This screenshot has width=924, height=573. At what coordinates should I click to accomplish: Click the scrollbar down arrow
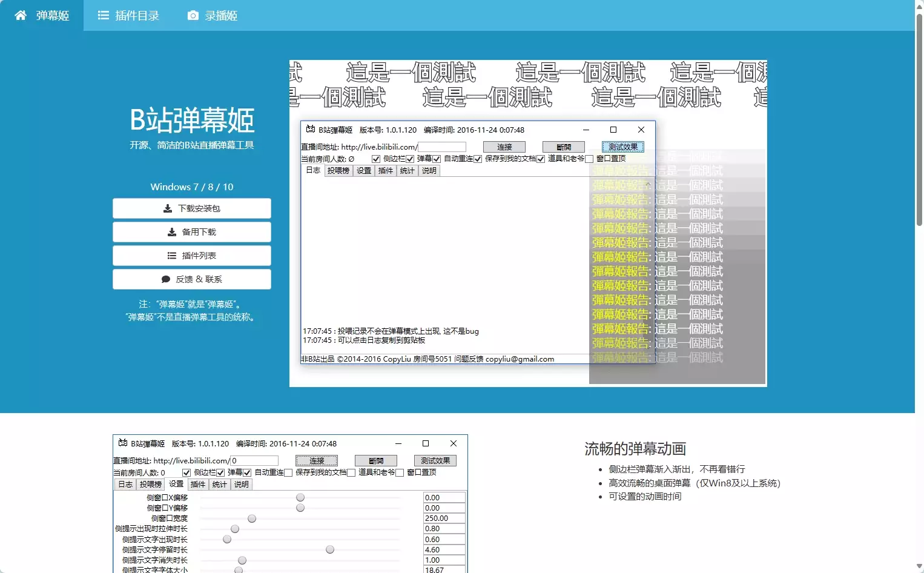[919, 567]
